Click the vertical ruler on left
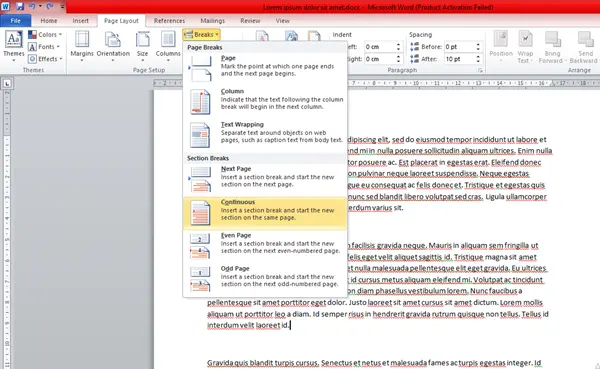 pyautogui.click(x=7, y=230)
